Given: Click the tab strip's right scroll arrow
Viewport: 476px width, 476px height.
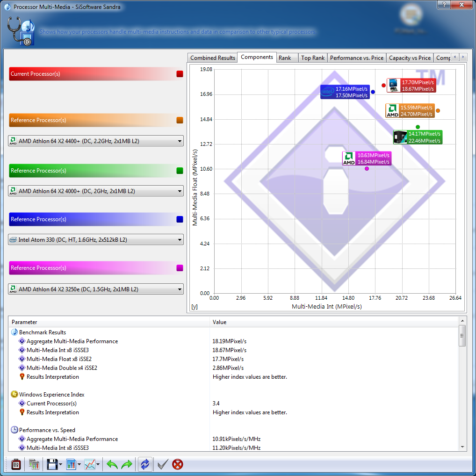Looking at the screenshot, I should click(x=463, y=57).
